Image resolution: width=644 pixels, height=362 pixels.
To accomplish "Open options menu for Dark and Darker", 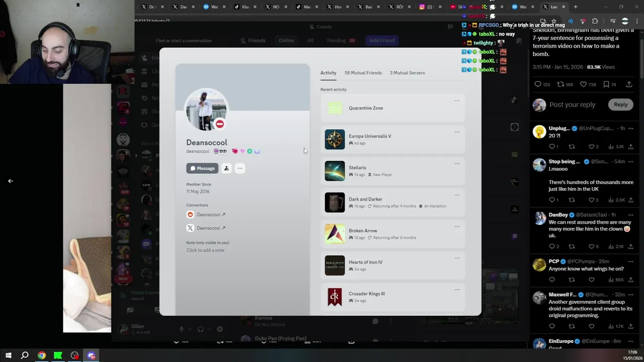I will 457,195.
